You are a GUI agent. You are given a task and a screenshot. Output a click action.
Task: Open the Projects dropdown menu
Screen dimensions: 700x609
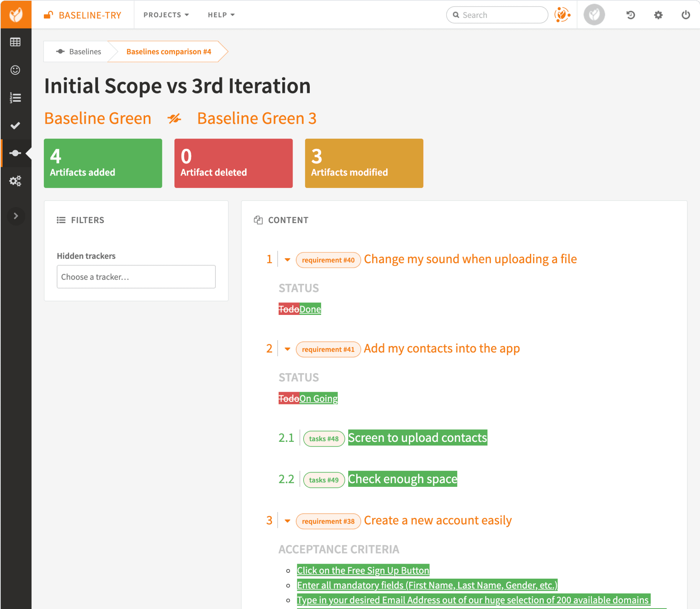tap(166, 15)
